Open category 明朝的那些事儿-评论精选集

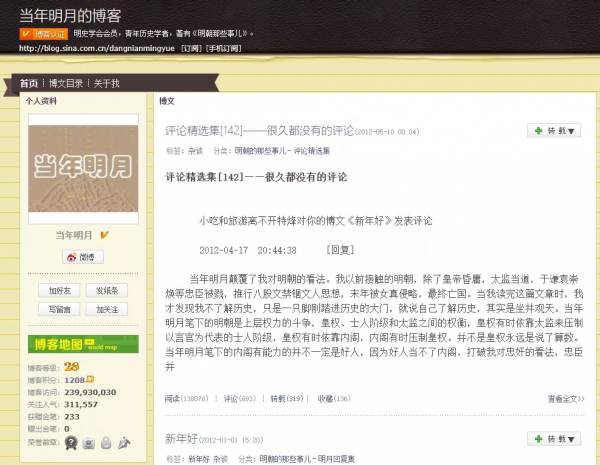coord(282,151)
